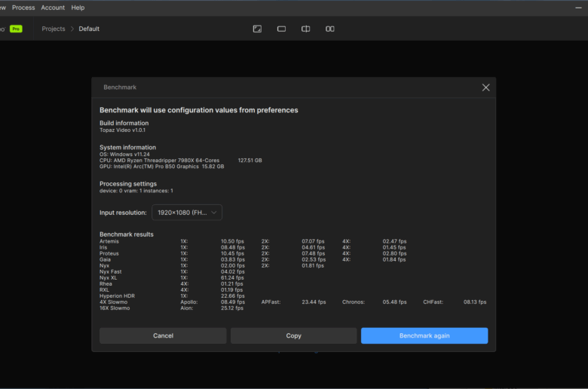Open the Account menu

tap(53, 8)
